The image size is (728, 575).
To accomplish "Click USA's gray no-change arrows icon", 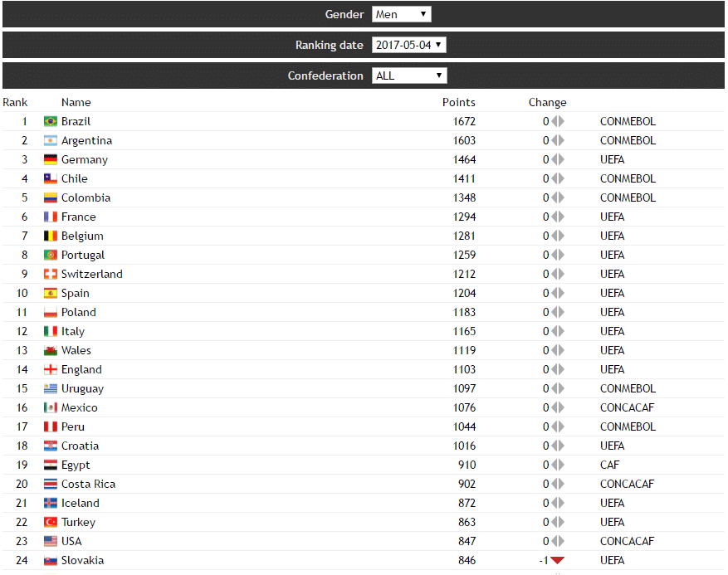I will (558, 541).
